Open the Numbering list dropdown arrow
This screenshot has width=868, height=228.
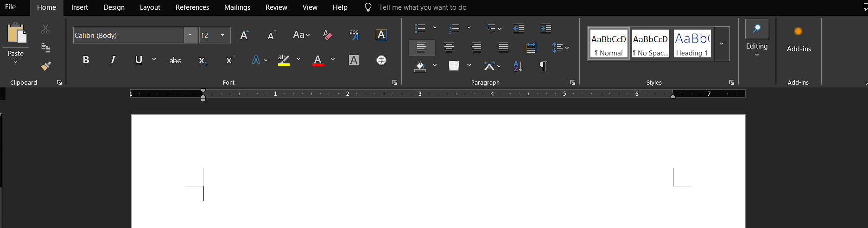469,28
